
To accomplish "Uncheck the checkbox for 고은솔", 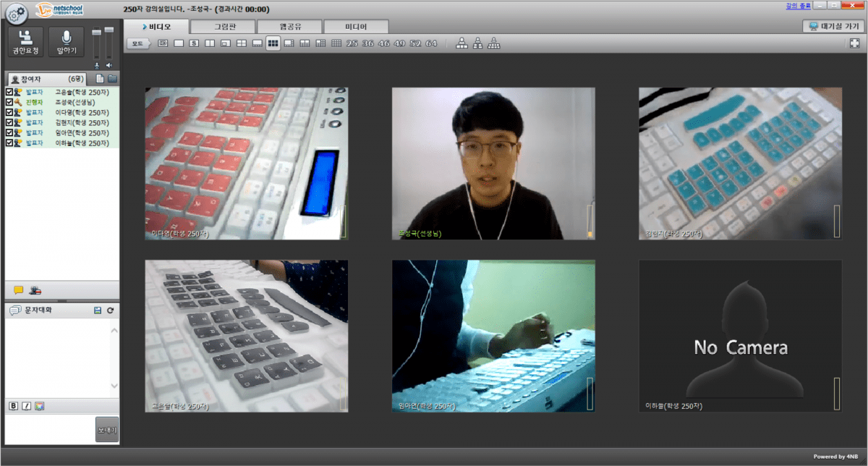I will 9,93.
